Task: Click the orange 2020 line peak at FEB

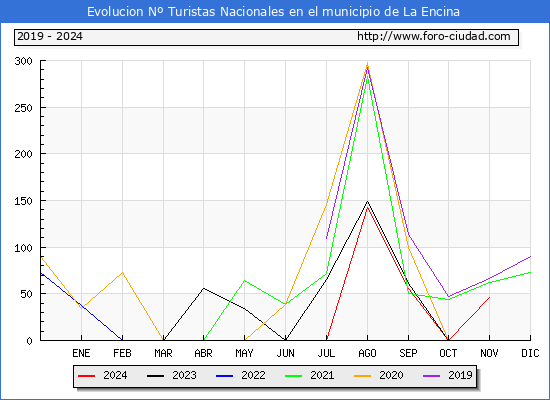Action: tap(122, 272)
